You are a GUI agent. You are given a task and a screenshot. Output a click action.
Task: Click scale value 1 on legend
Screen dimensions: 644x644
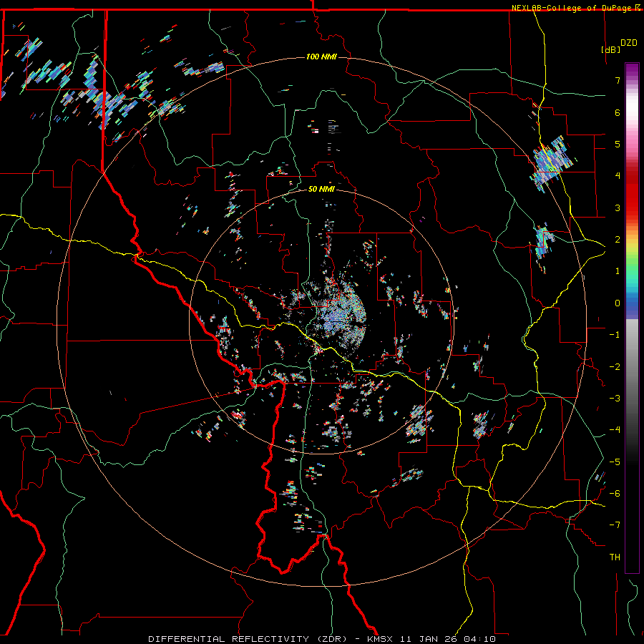pos(618,271)
